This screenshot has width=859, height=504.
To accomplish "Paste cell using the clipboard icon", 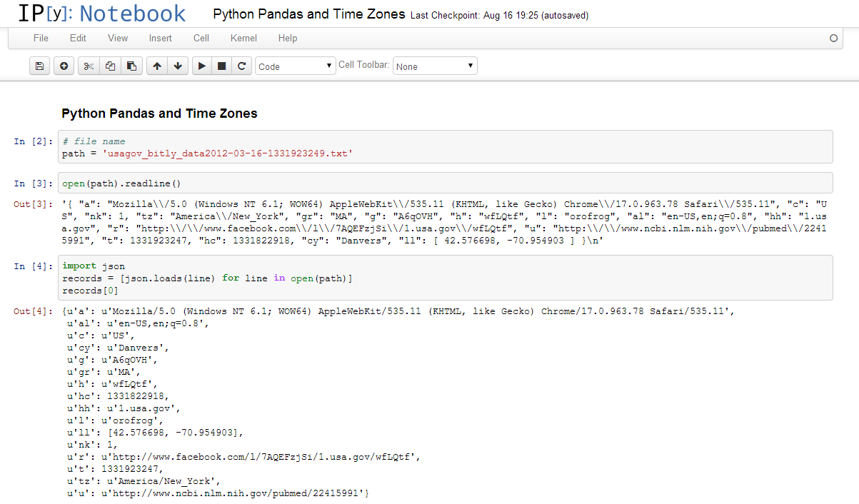I will 131,66.
